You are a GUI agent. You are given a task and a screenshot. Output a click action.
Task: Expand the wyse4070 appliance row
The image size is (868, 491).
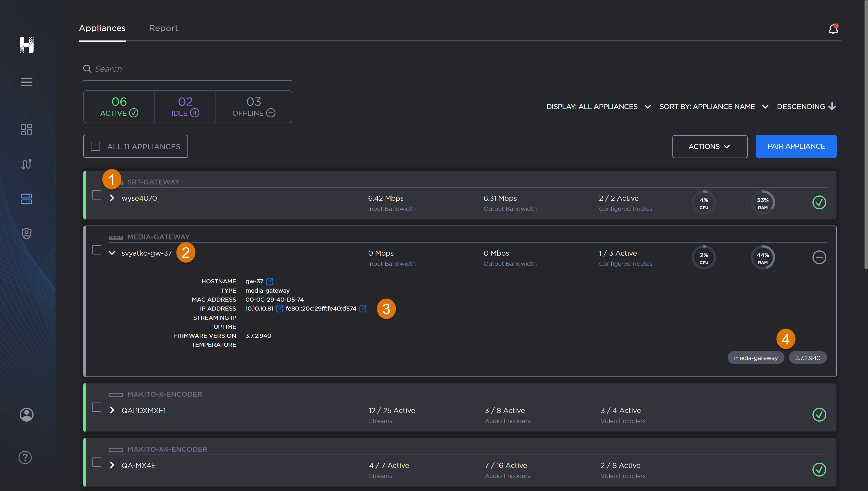point(112,198)
